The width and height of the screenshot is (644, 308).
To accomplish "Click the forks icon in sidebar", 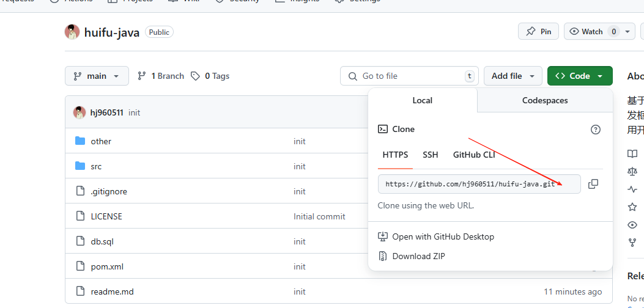I will coord(632,242).
